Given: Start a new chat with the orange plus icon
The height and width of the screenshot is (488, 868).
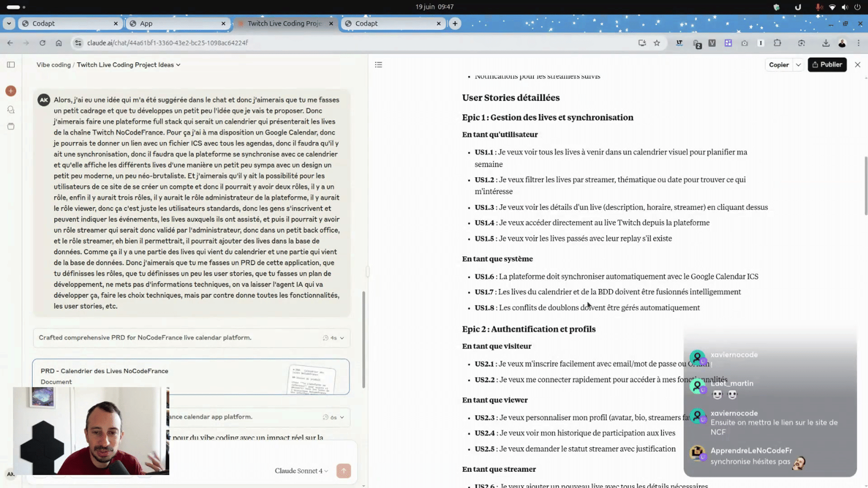Looking at the screenshot, I should coord(11,91).
